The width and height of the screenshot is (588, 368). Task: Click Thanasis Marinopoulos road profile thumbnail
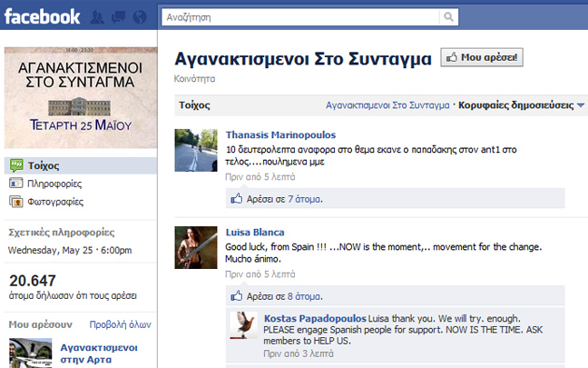tap(196, 150)
